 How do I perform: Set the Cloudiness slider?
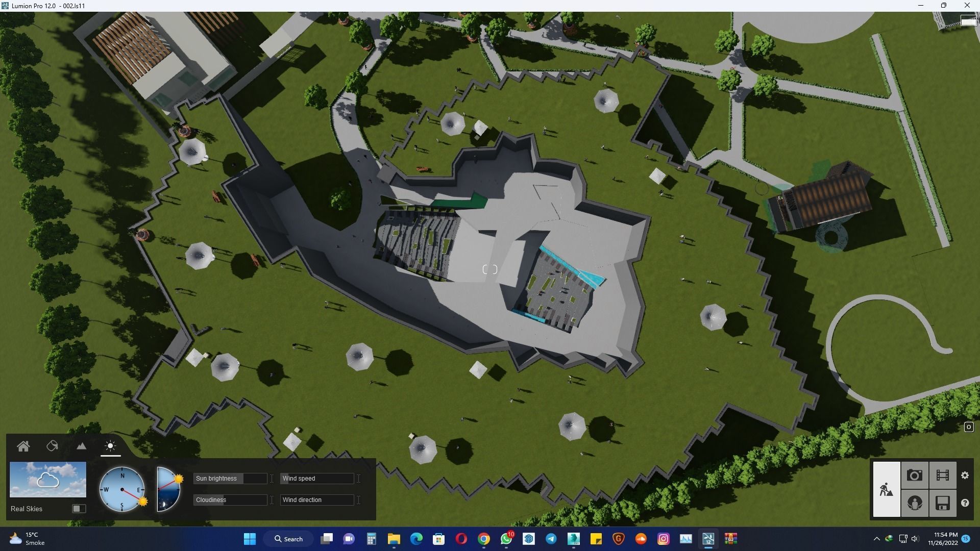(230, 500)
